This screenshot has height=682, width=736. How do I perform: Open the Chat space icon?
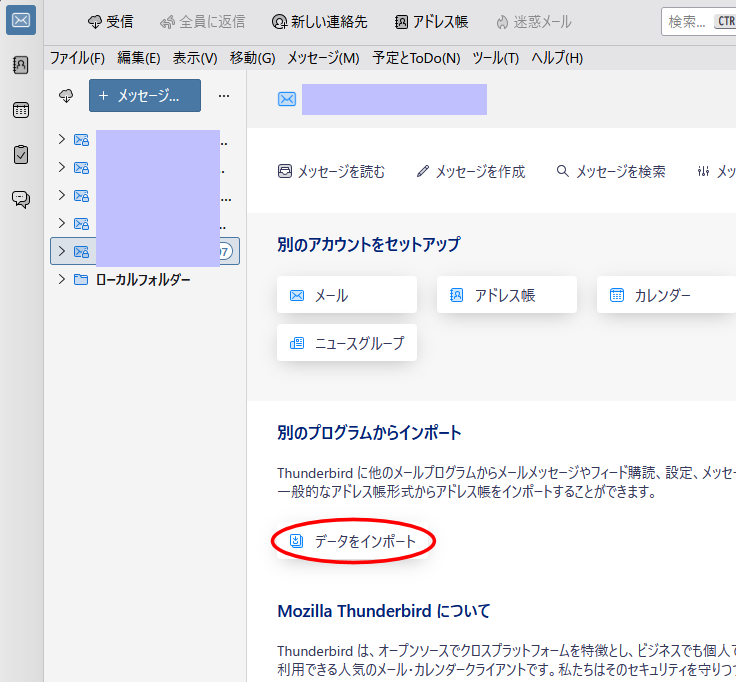point(21,199)
